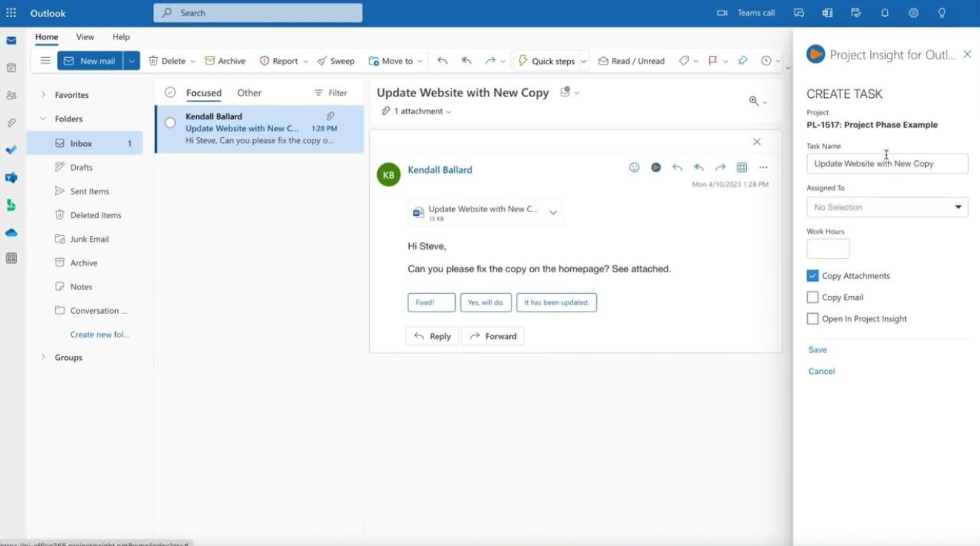Screen dimensions: 980x546
Task: Start a Teams call
Action: pyautogui.click(x=745, y=13)
